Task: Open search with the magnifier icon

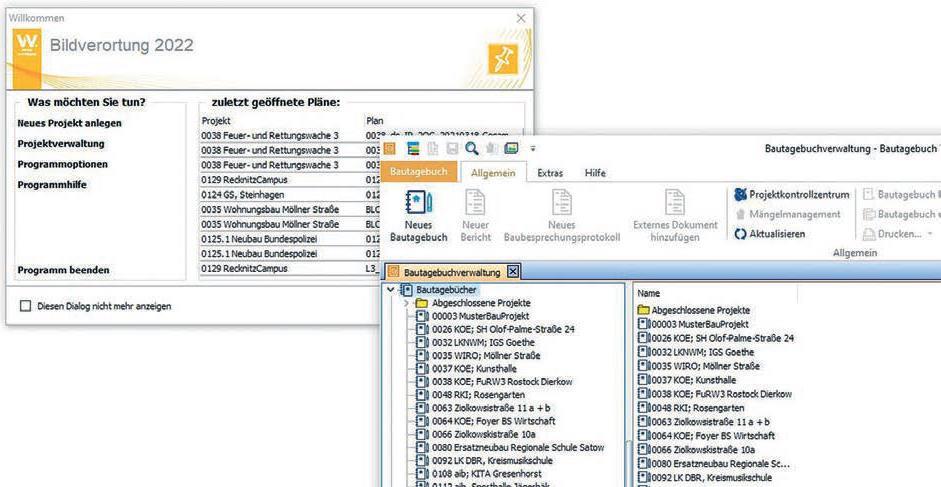Action: point(472,148)
